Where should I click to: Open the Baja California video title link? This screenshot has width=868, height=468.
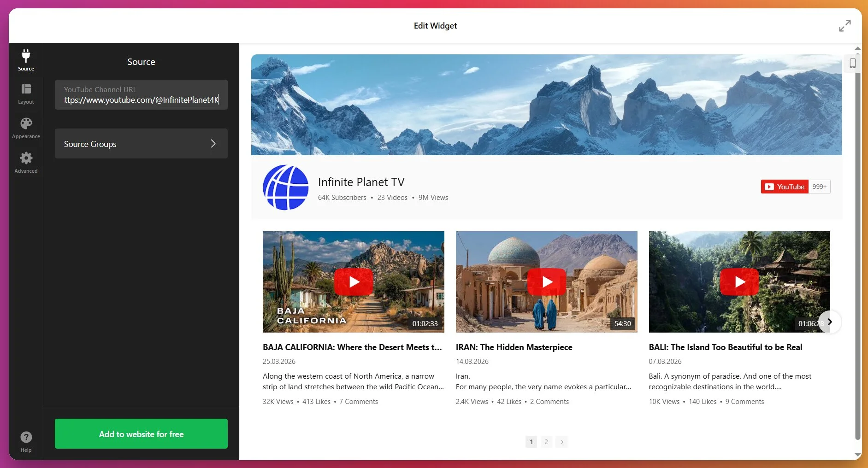click(x=352, y=347)
